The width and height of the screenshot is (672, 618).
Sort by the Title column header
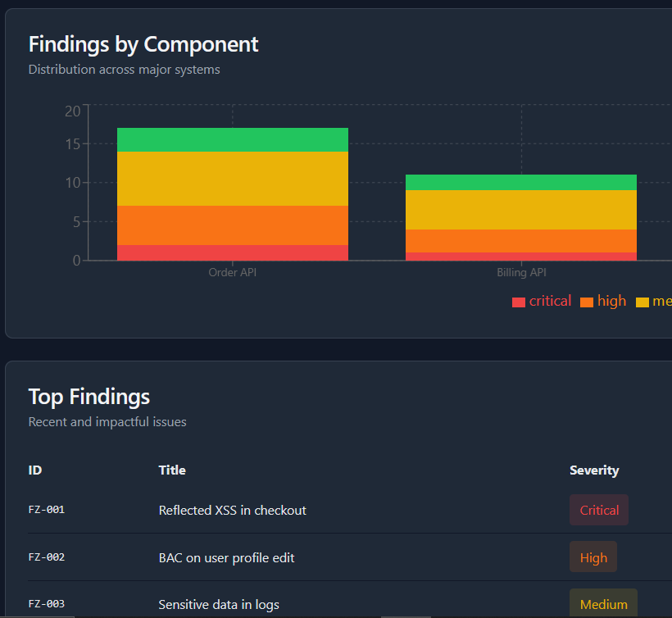pos(172,470)
